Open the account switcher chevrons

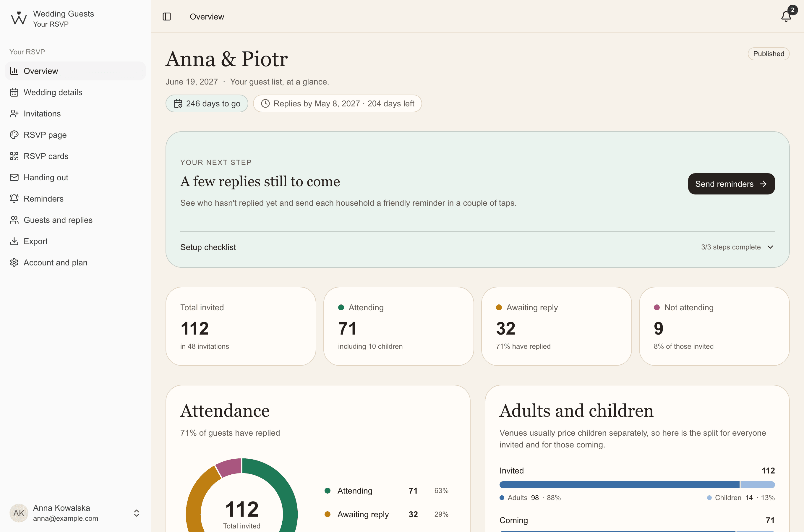click(x=136, y=513)
